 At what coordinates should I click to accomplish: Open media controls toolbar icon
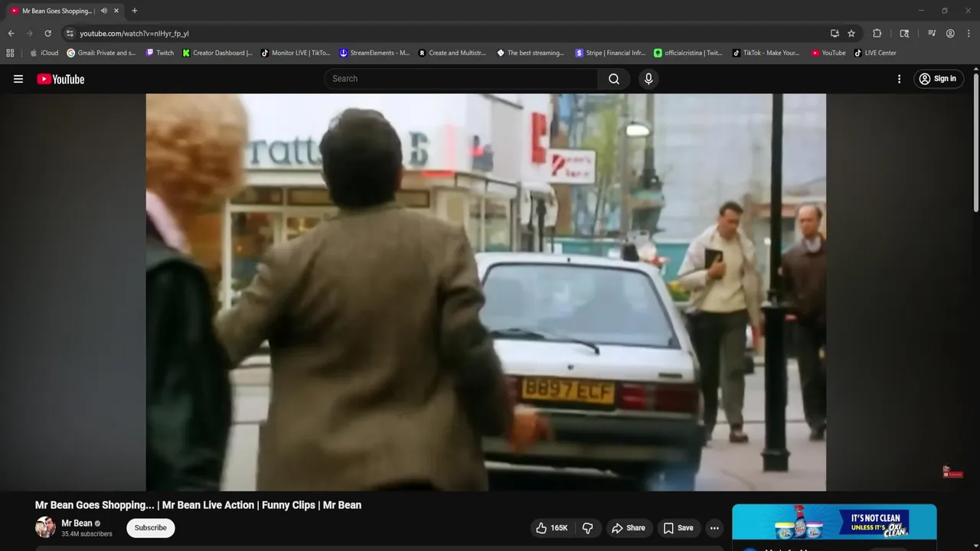[x=932, y=34]
